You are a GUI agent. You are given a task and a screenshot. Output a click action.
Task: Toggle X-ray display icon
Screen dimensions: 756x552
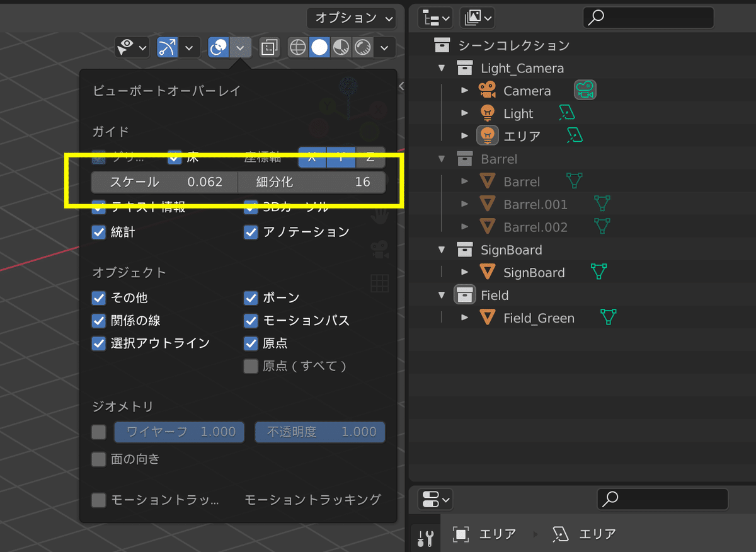[x=270, y=47]
